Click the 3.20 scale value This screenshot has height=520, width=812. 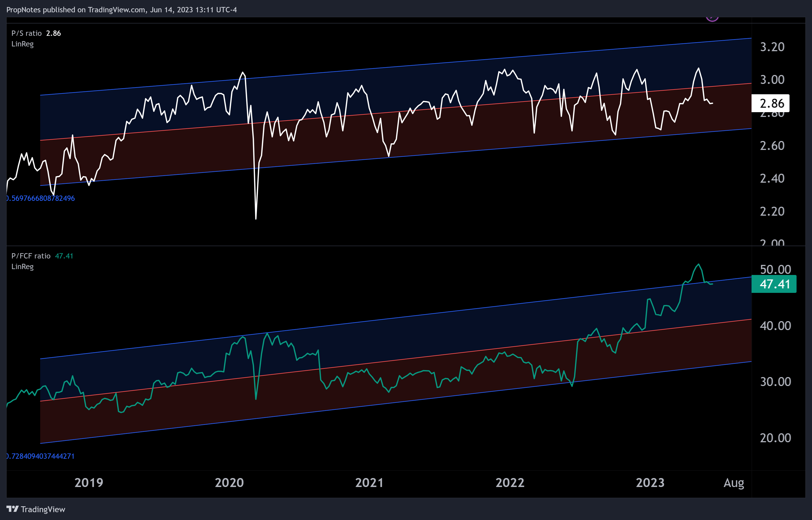(772, 47)
